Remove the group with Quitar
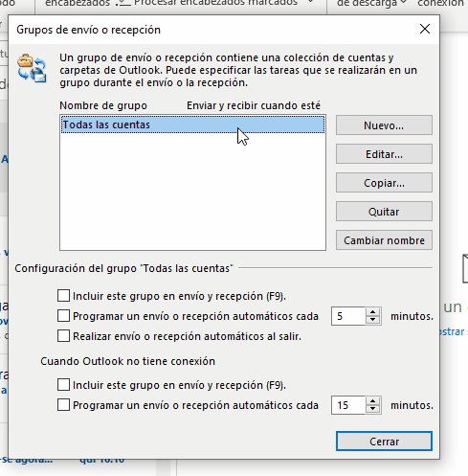This screenshot has width=468, height=476. pos(384,212)
